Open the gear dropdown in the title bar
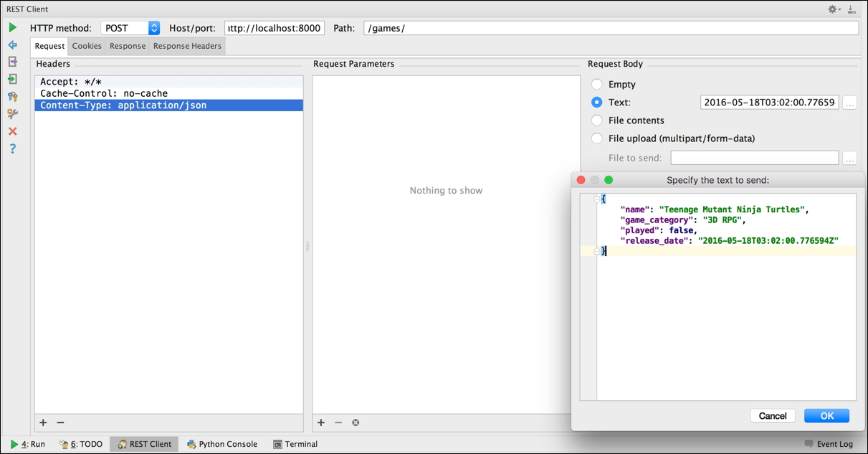This screenshot has width=868, height=454. pyautogui.click(x=833, y=9)
